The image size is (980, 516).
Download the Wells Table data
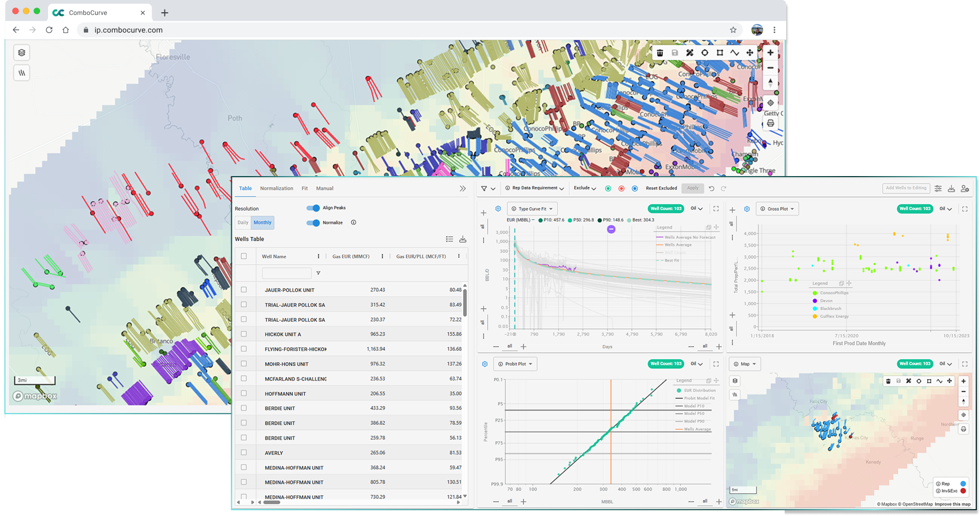462,239
